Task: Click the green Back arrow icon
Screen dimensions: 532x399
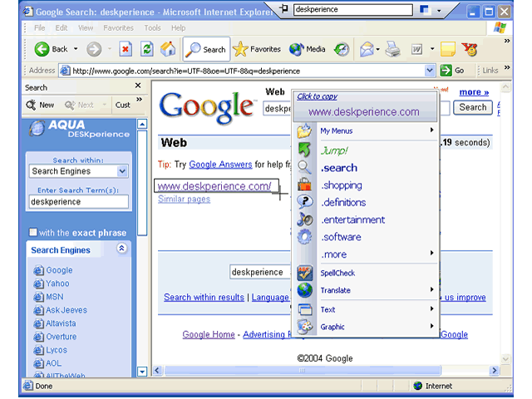Action: (x=42, y=49)
